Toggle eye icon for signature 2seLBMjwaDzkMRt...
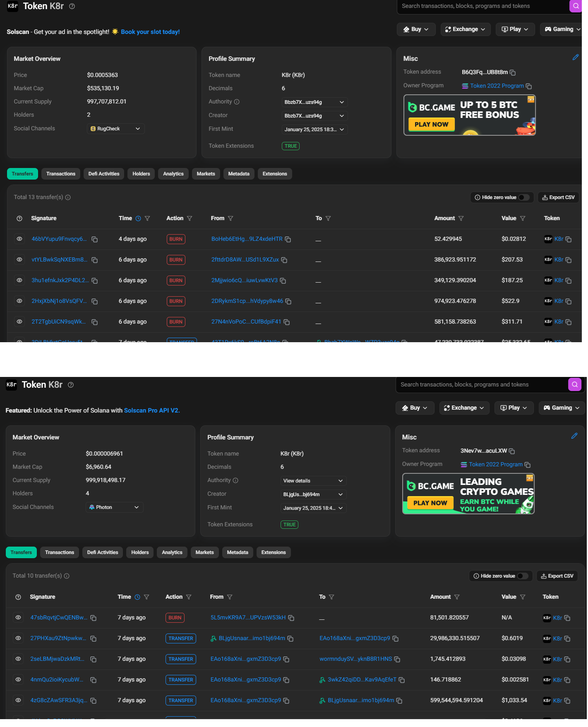This screenshot has height=727, width=588. pos(18,659)
